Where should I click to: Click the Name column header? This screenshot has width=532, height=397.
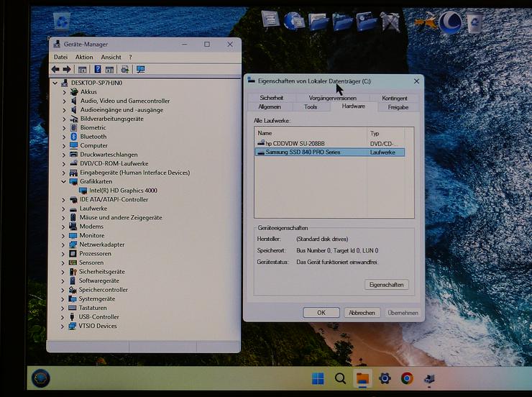pyautogui.click(x=311, y=133)
